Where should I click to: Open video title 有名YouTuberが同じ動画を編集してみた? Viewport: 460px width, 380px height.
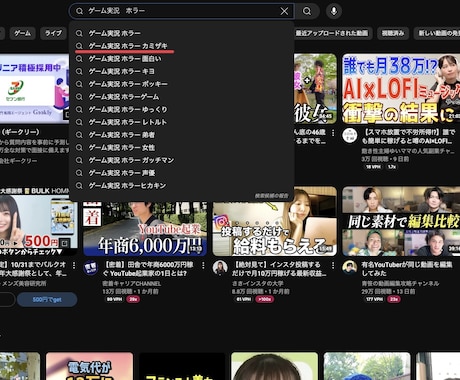pos(407,269)
